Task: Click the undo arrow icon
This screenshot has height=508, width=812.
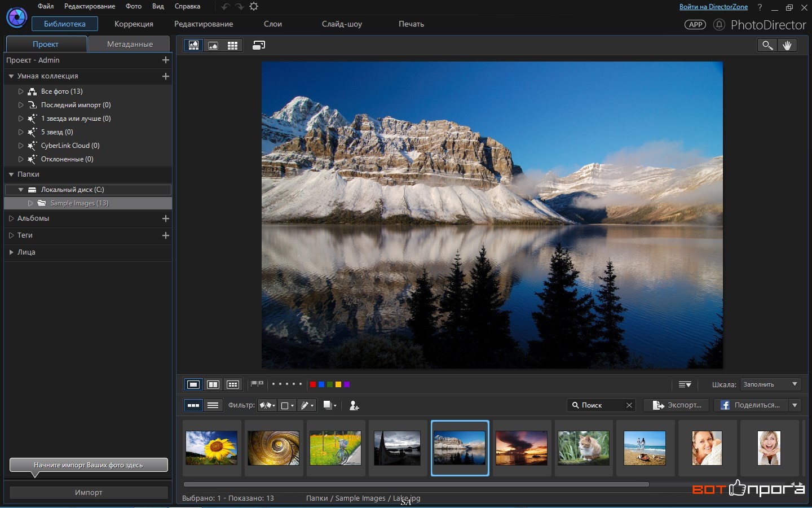Action: [226, 6]
